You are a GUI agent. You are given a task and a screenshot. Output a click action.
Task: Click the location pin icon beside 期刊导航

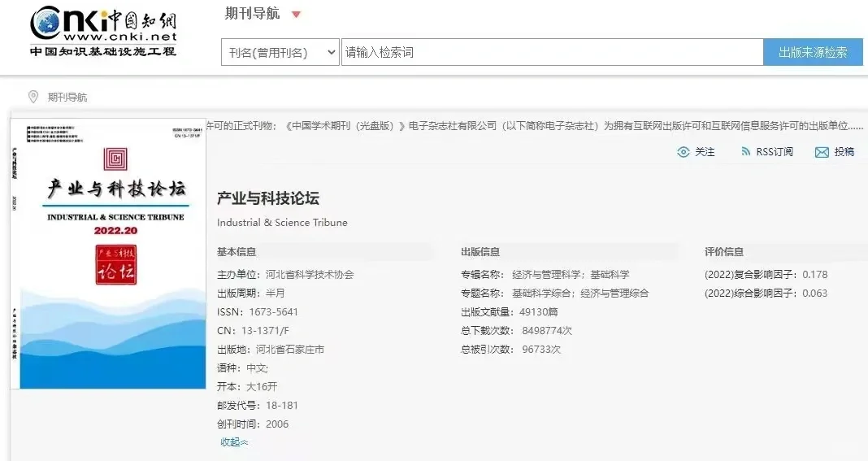click(33, 97)
